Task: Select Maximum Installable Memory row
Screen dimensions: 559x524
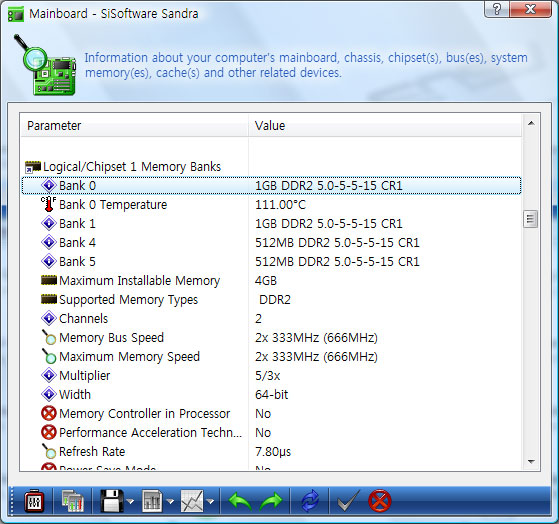Action: point(271,281)
